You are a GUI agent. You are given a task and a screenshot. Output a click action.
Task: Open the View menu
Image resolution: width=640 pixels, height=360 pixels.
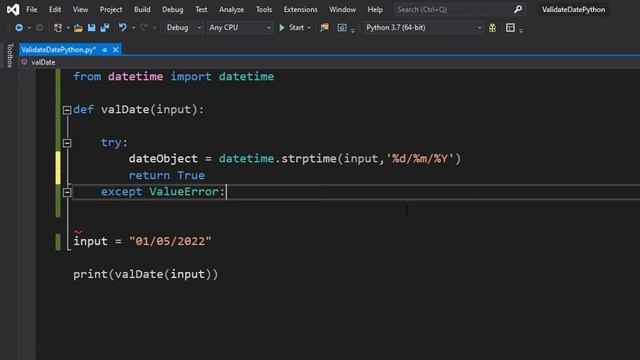(80, 9)
